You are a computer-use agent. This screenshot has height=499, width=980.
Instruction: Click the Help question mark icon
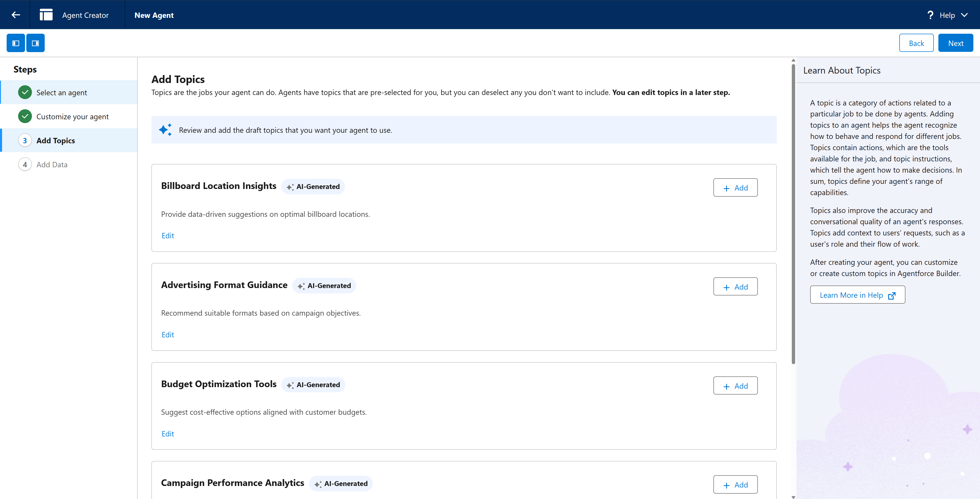click(x=930, y=15)
